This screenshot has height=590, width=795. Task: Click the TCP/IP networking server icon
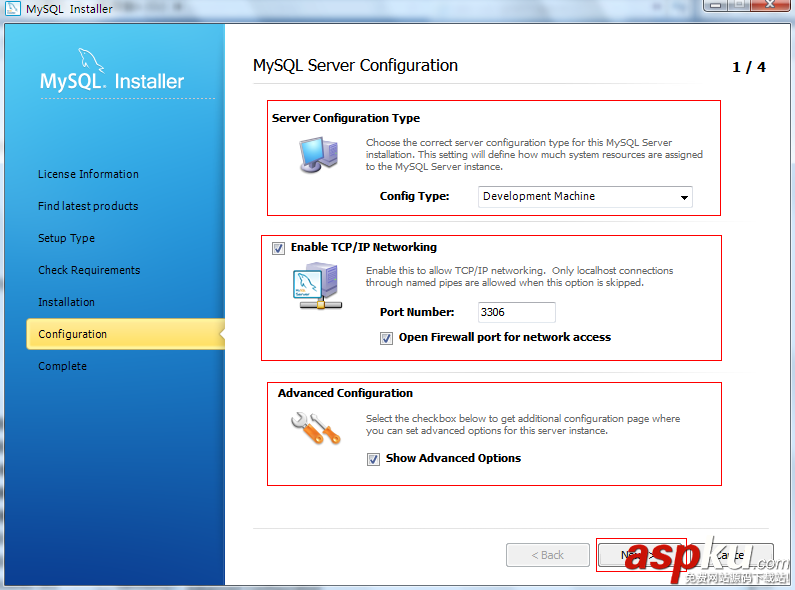[x=317, y=285]
